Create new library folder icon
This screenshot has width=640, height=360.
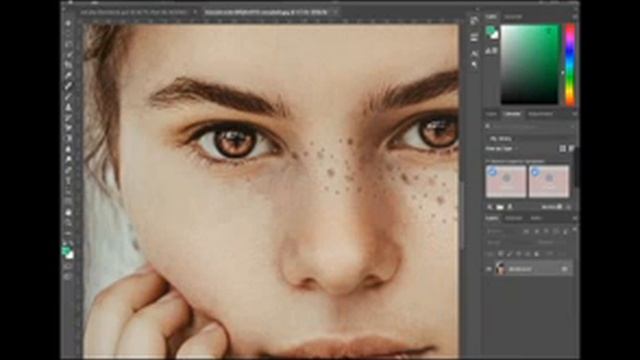pos(500,207)
